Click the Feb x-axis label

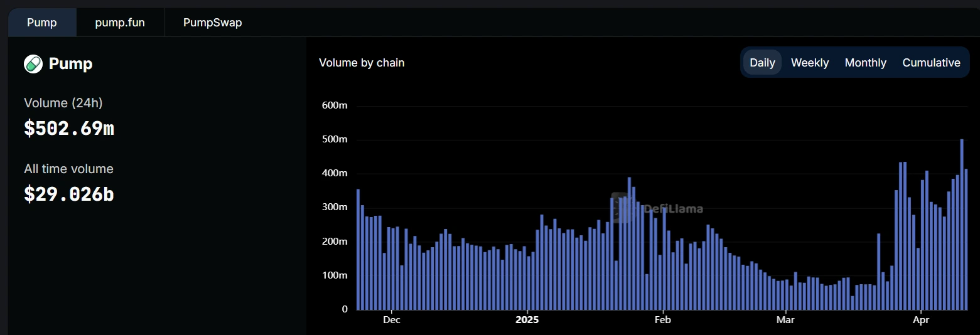pyautogui.click(x=663, y=320)
